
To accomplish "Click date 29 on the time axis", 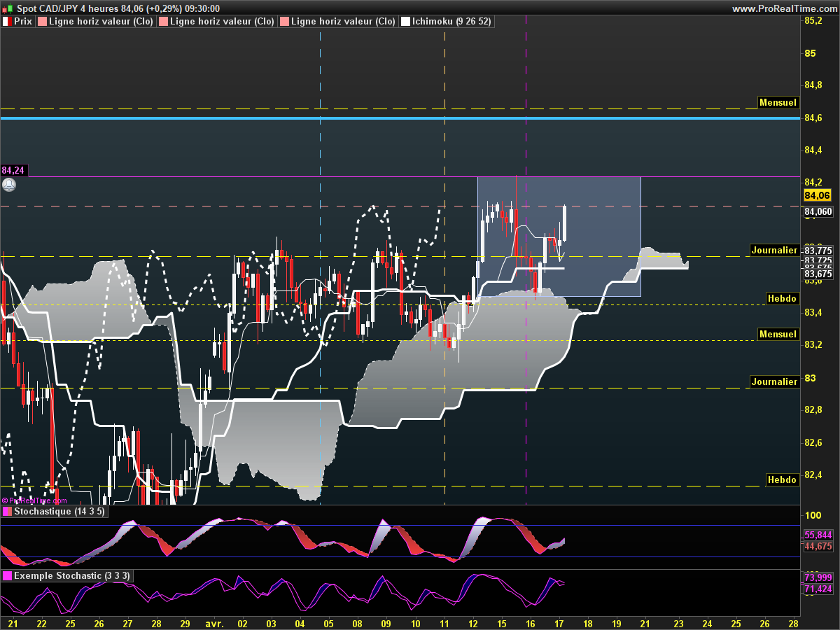I will click(x=185, y=623).
